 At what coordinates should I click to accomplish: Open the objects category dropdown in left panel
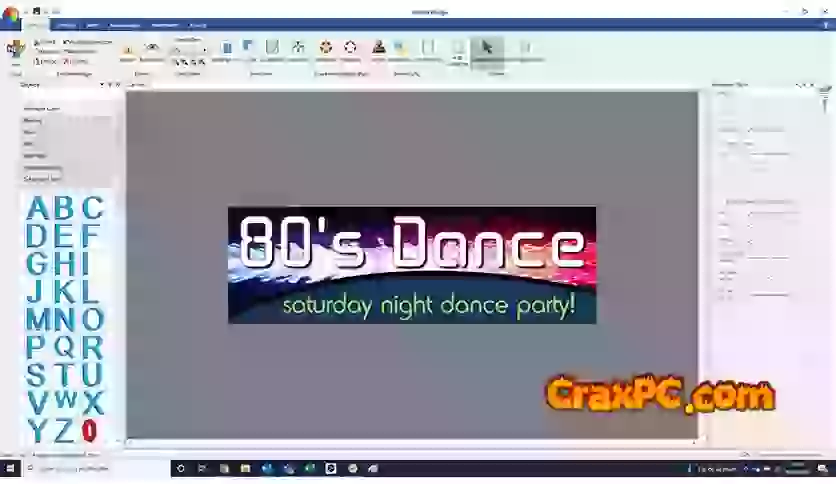pos(101,85)
